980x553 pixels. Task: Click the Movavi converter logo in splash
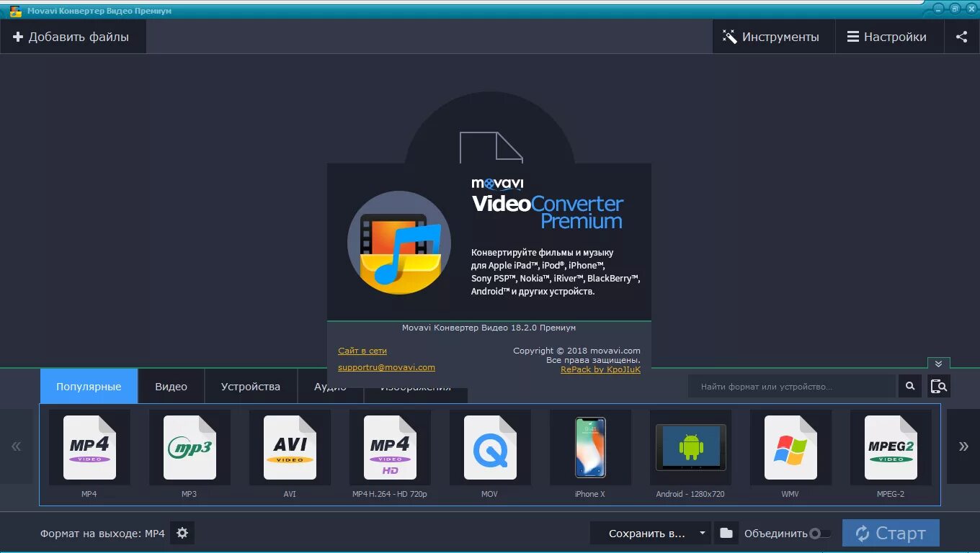(x=399, y=243)
